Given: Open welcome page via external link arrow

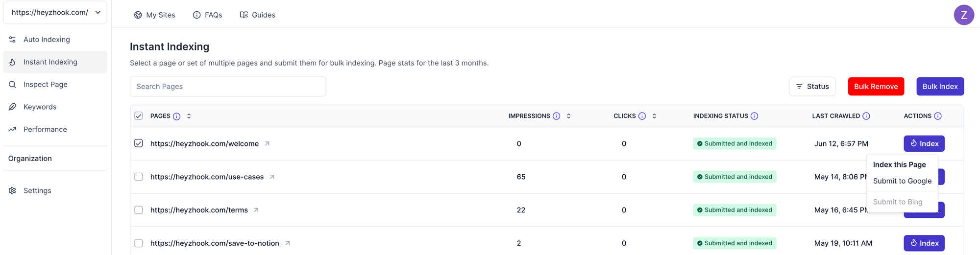Looking at the screenshot, I should point(267,144).
